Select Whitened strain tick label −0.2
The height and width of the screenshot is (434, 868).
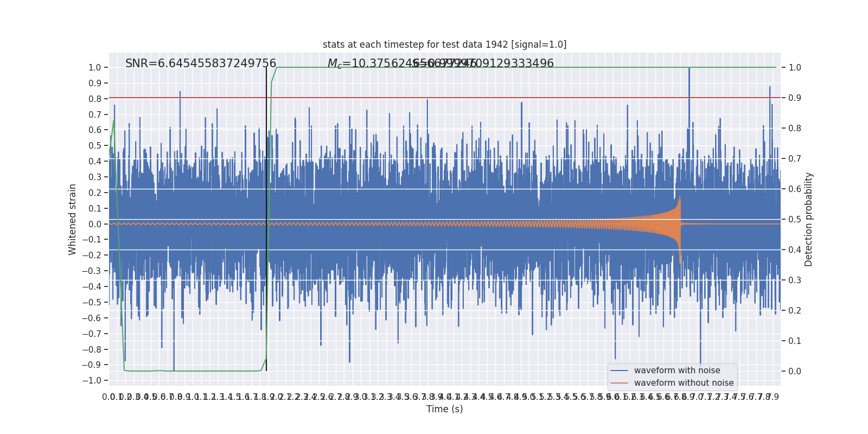pyautogui.click(x=92, y=256)
